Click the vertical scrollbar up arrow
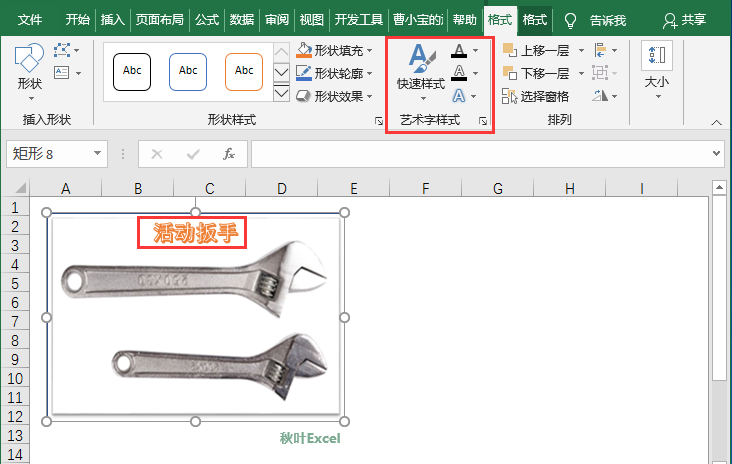 [x=719, y=188]
